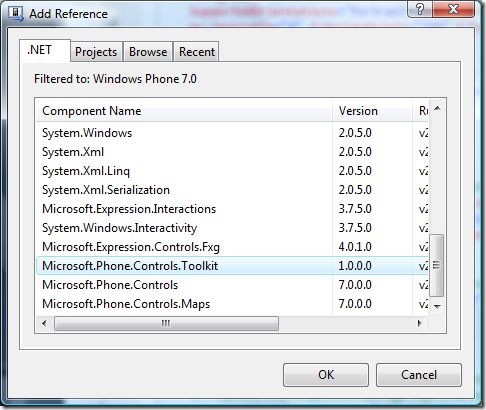
Task: Sort by Component Name column header
Action: pos(184,111)
